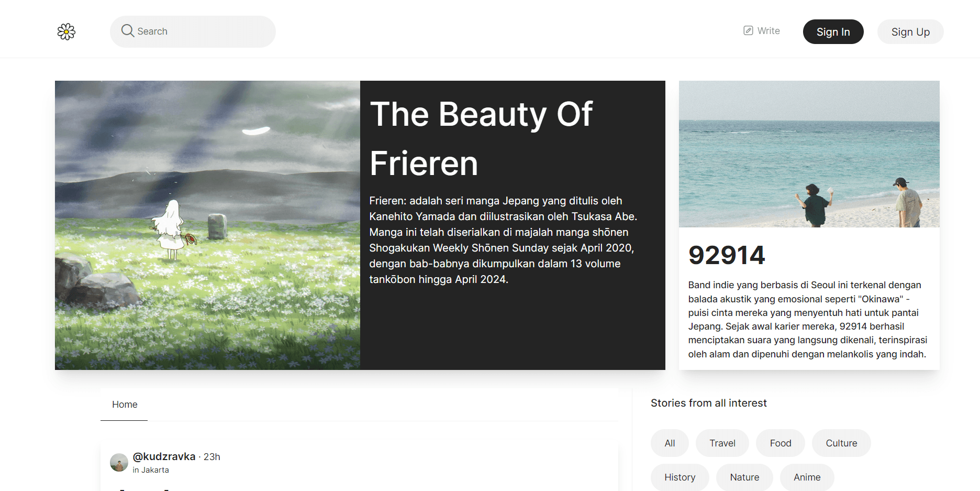Screen dimensions: 980x491
Task: Focus the Search input field
Action: pos(193,31)
